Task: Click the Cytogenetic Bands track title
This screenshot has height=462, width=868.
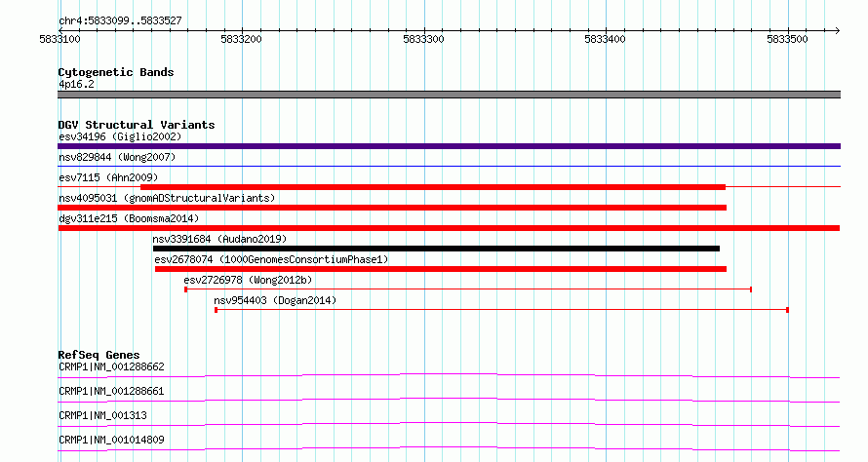Action: click(x=116, y=72)
